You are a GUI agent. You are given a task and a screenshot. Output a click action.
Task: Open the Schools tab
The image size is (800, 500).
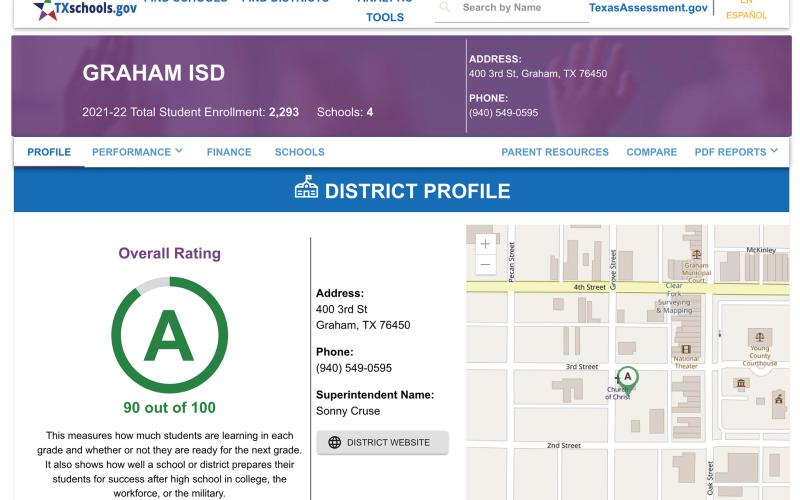299,152
